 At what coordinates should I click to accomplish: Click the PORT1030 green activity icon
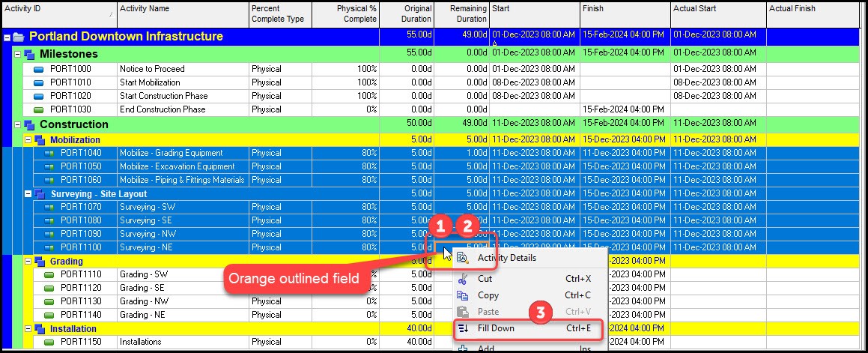point(40,109)
